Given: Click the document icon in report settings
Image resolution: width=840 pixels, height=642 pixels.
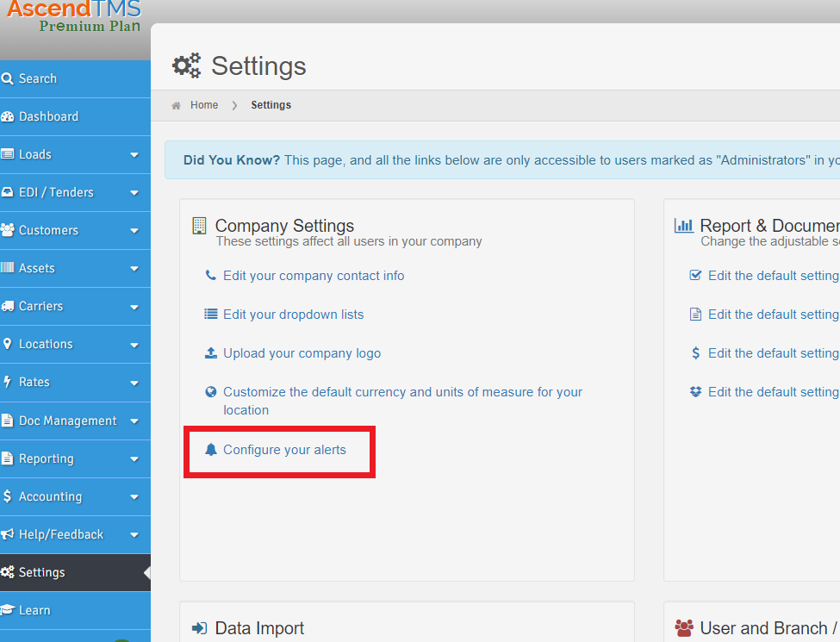Looking at the screenshot, I should click(695, 314).
